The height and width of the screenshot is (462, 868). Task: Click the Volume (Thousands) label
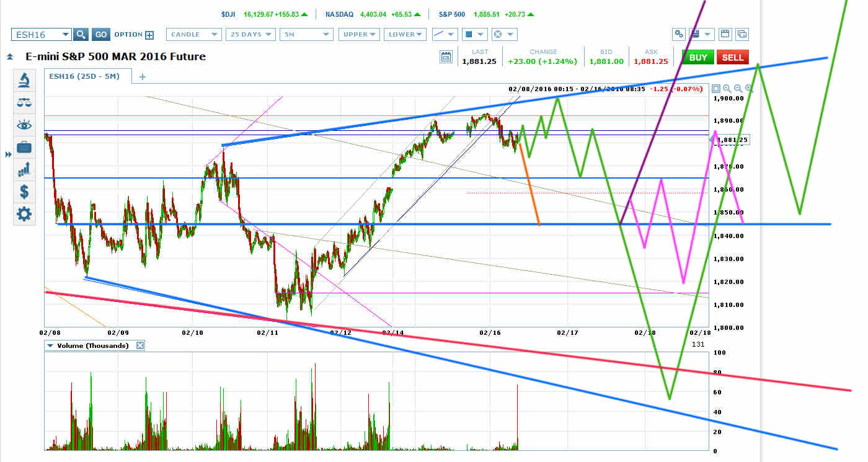coord(92,345)
